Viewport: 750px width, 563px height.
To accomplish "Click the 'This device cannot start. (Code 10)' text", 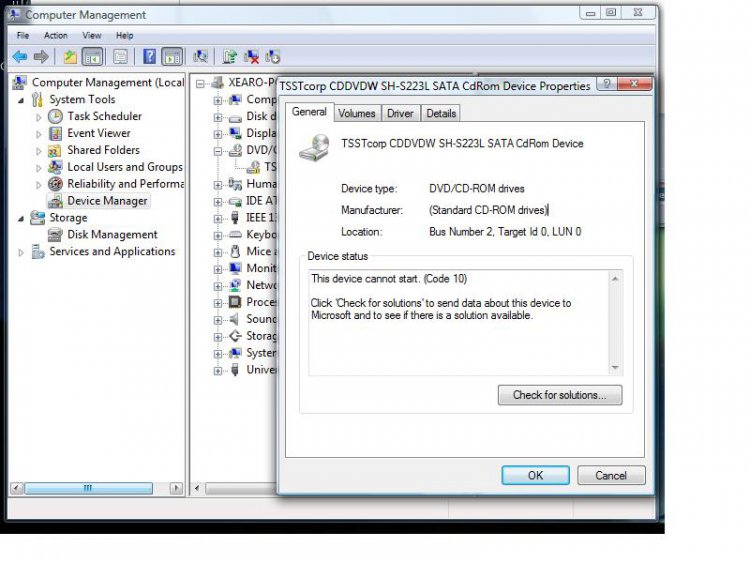I will tap(389, 279).
